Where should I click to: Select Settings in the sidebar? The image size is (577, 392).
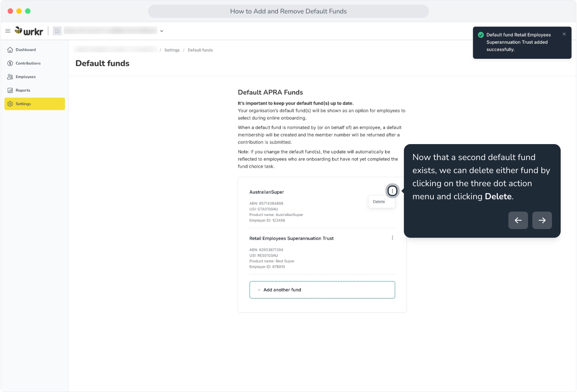[34, 104]
